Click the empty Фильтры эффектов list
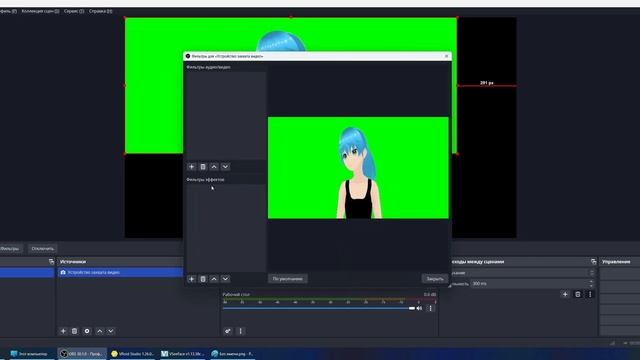This screenshot has height=360, width=640. pos(226,228)
